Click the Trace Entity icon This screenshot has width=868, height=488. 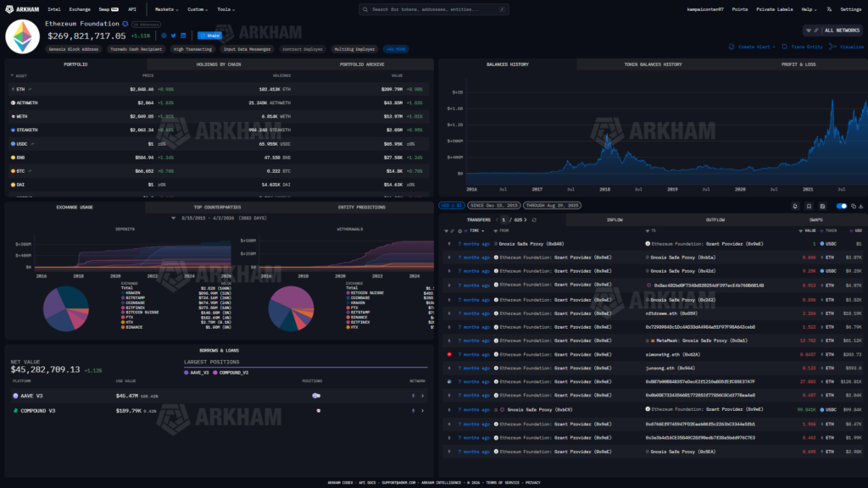click(x=785, y=47)
